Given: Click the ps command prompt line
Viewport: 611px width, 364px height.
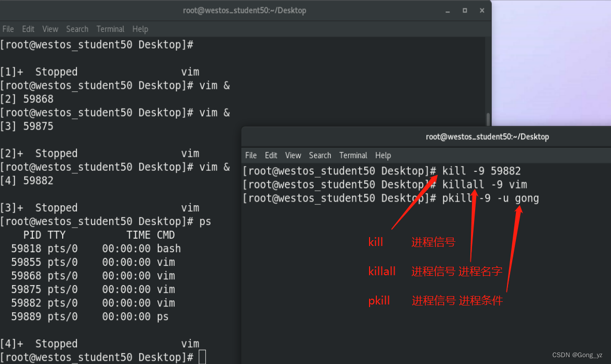Looking at the screenshot, I should [106, 221].
